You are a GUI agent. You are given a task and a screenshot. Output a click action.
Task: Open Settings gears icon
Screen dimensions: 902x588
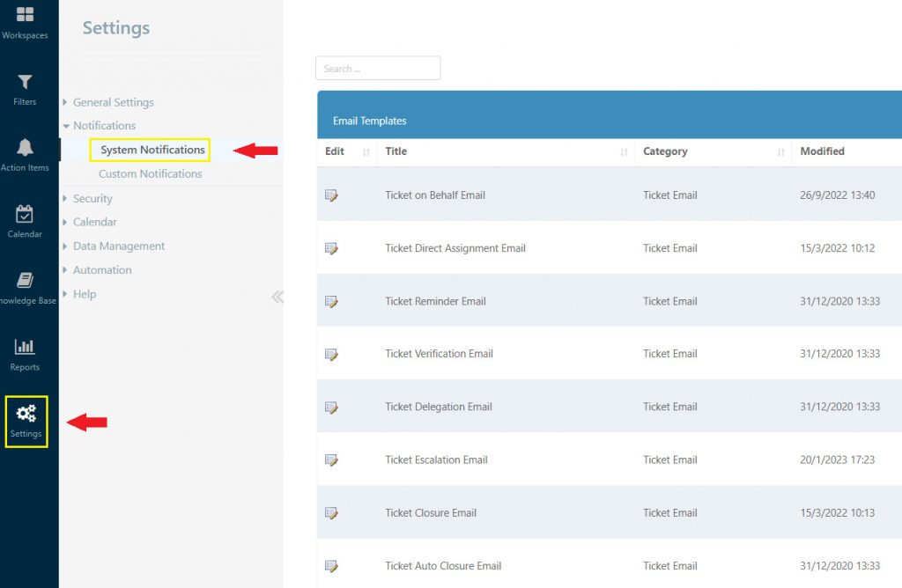pyautogui.click(x=26, y=413)
